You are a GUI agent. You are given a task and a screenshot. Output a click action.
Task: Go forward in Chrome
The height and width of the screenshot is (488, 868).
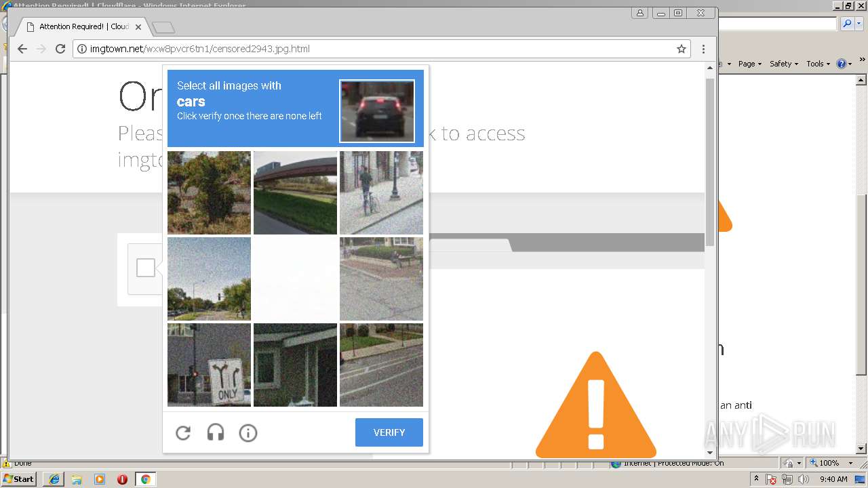click(41, 49)
